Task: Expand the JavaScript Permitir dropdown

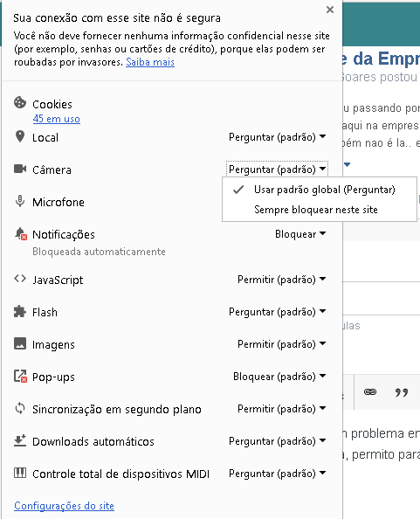Action: pyautogui.click(x=281, y=280)
